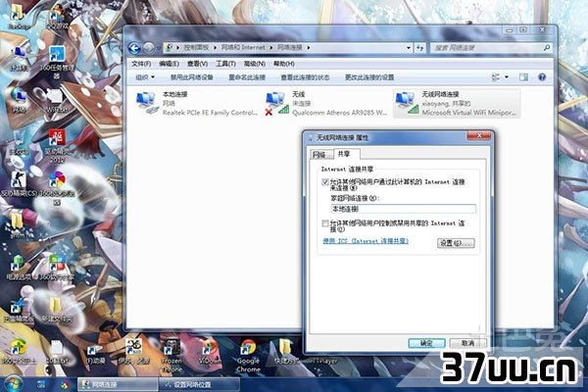Open the 查看(V) menu
The height and width of the screenshot is (392, 588).
coord(197,64)
